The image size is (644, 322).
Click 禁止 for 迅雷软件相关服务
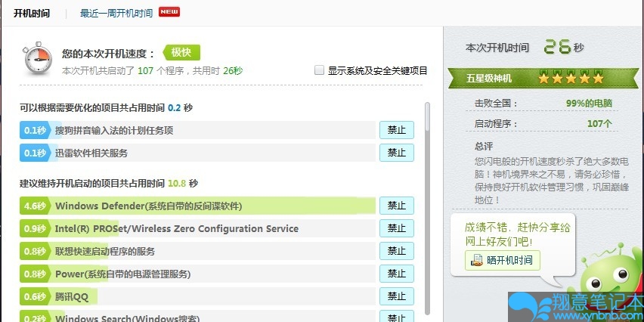coord(396,153)
